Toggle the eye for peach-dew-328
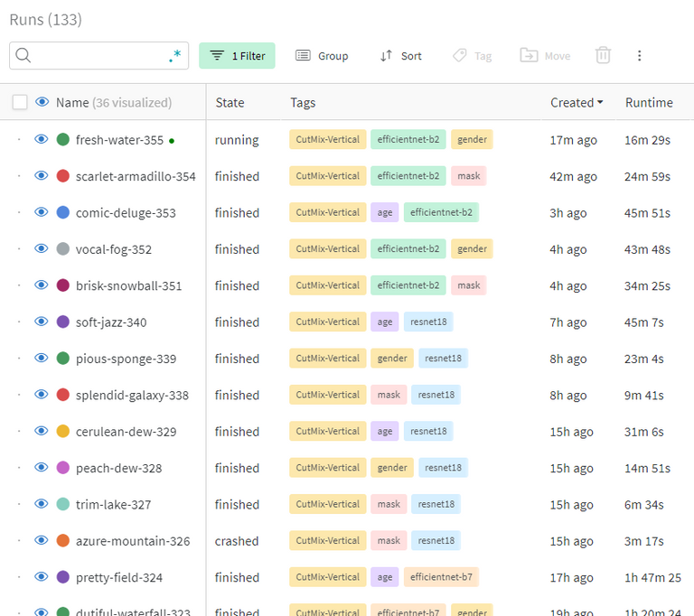This screenshot has width=694, height=616. pyautogui.click(x=42, y=468)
